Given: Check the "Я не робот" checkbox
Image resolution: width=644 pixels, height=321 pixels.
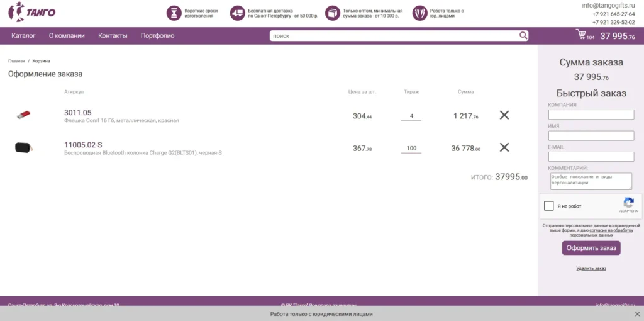Looking at the screenshot, I should click(548, 206).
